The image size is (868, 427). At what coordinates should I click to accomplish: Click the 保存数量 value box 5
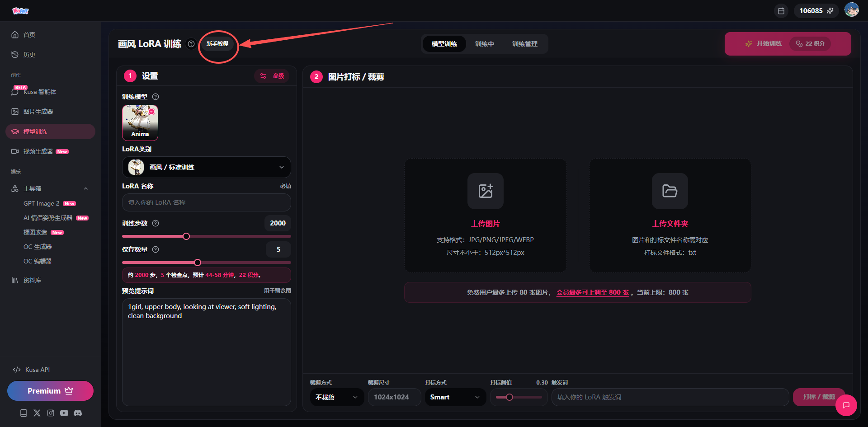(x=278, y=249)
